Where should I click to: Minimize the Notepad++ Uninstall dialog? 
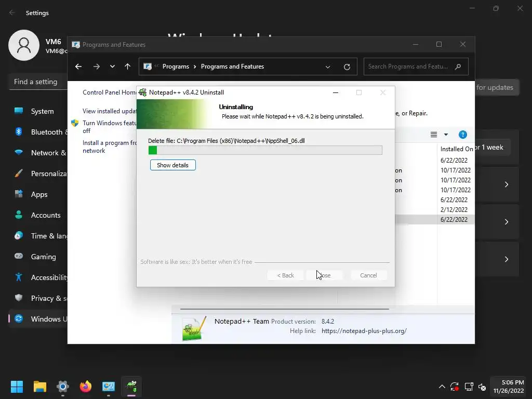(336, 92)
